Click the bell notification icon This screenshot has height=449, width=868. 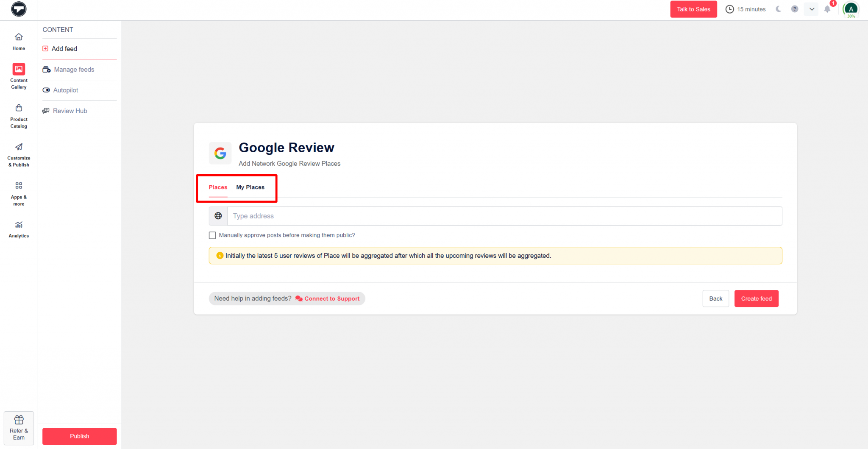click(827, 9)
